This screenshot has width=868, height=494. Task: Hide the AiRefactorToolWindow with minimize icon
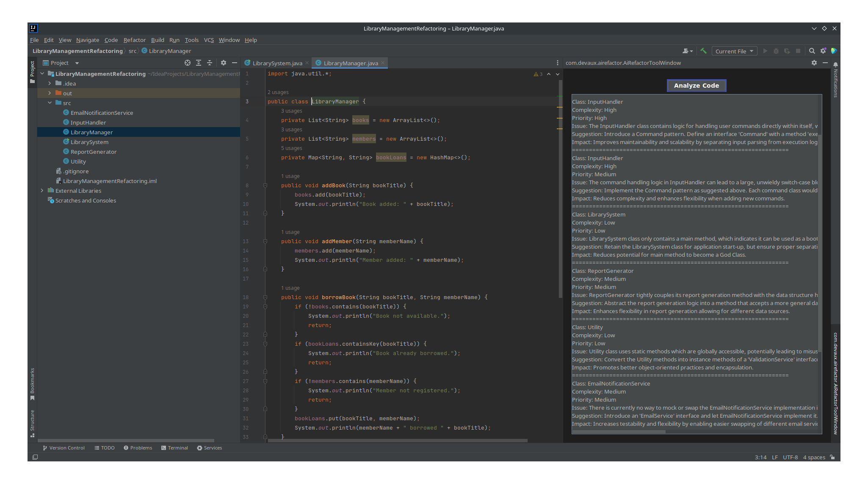[x=825, y=63]
